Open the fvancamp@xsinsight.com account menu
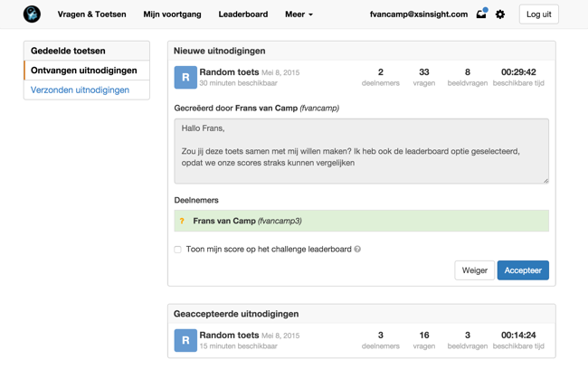 point(419,14)
